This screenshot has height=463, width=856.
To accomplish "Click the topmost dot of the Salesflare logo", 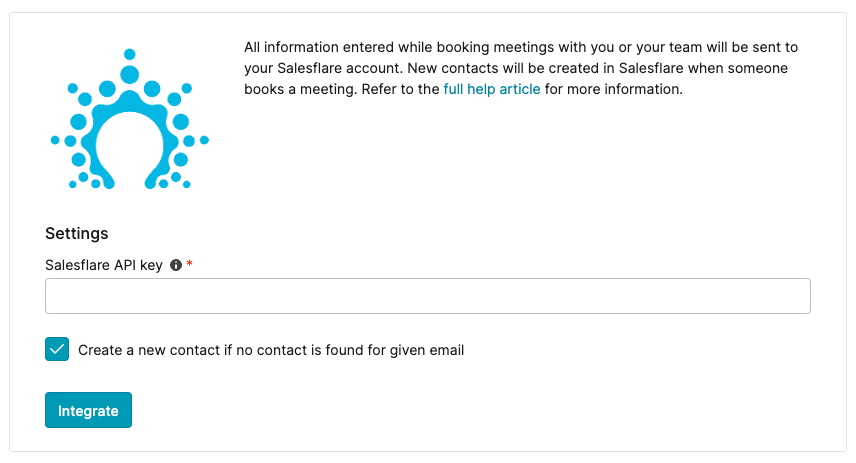I will tap(129, 54).
